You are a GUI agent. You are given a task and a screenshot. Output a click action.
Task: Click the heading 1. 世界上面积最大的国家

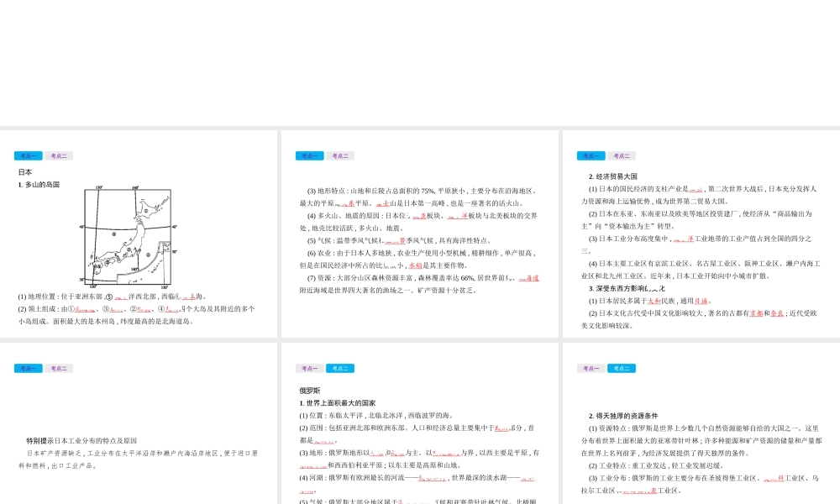click(338, 402)
